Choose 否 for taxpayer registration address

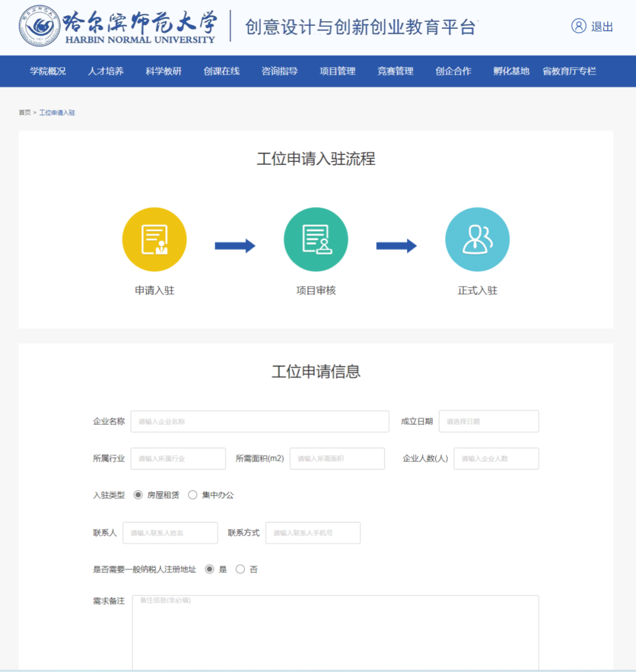tap(240, 569)
